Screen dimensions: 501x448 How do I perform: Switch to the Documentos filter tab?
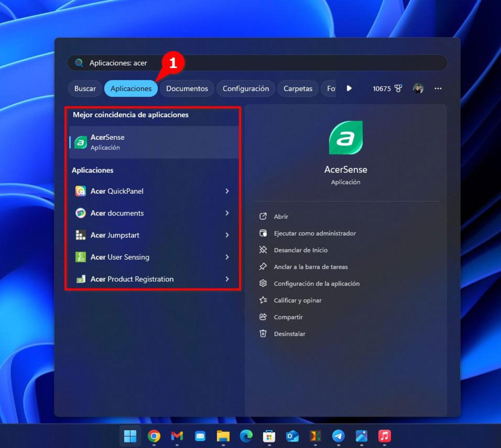pos(187,89)
